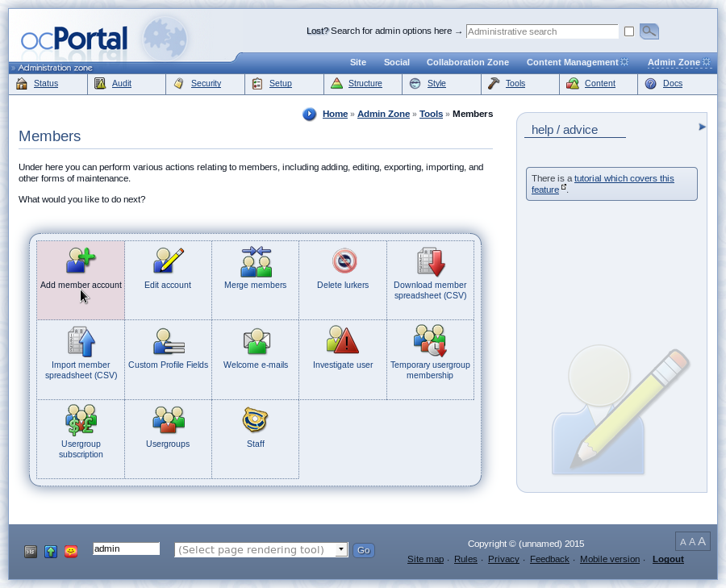Image resolution: width=726 pixels, height=588 pixels.
Task: Click the magnifier search button
Action: [649, 31]
